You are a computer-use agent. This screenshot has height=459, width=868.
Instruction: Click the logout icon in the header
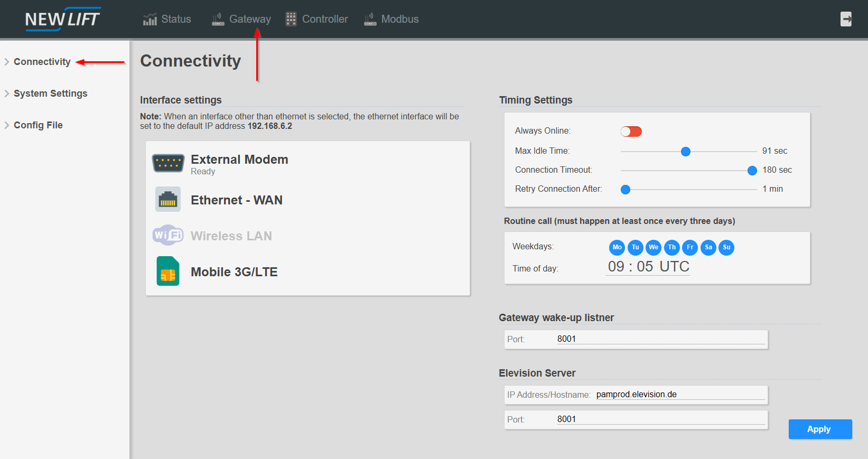click(846, 19)
